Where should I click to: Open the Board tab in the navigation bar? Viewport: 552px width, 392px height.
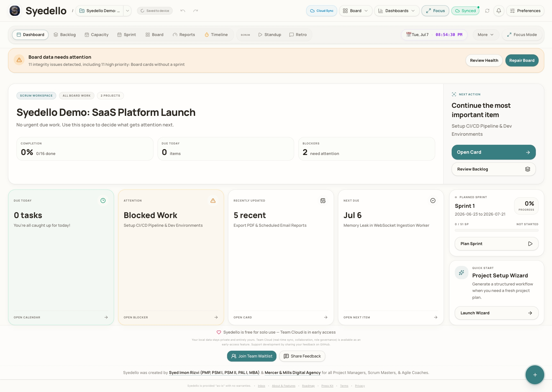[154, 34]
